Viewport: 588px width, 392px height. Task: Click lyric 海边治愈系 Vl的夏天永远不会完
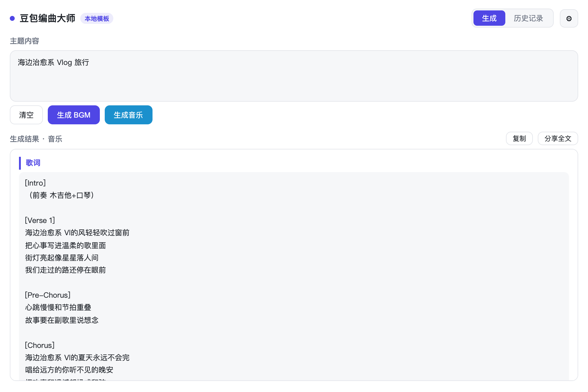point(77,358)
